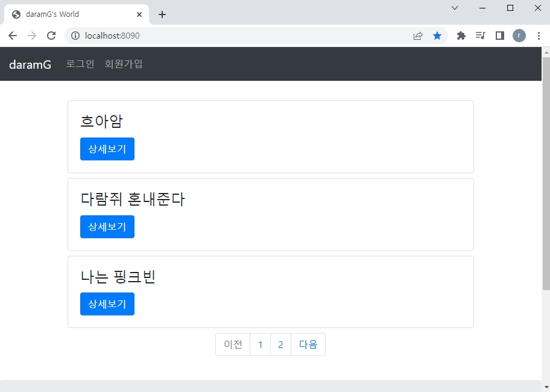
Task: Maximize the browser window
Action: (510, 8)
